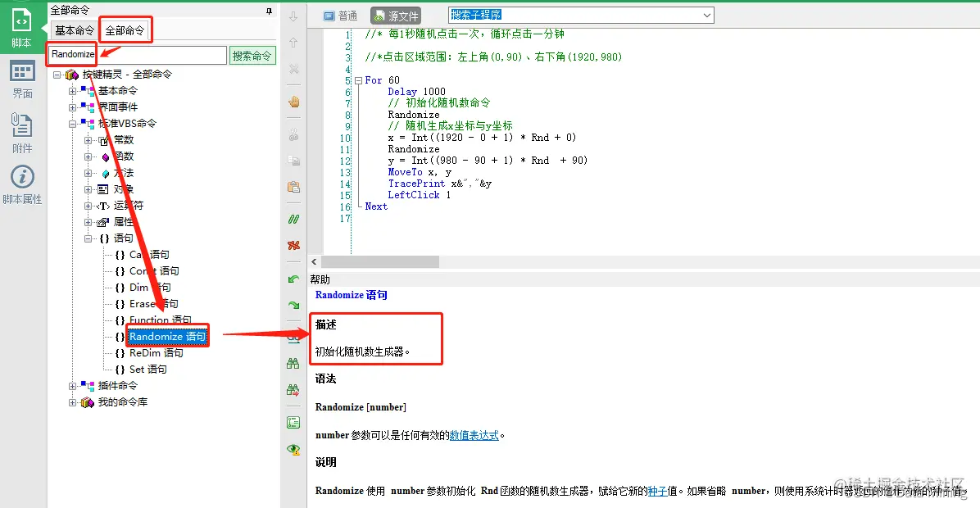This screenshot has height=508, width=980.
Task: Select the Set 语句 tree item
Action: point(148,370)
